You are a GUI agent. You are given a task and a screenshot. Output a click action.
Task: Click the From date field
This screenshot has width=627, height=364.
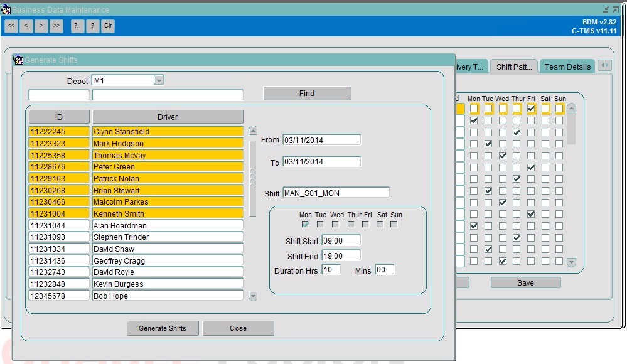coord(321,140)
